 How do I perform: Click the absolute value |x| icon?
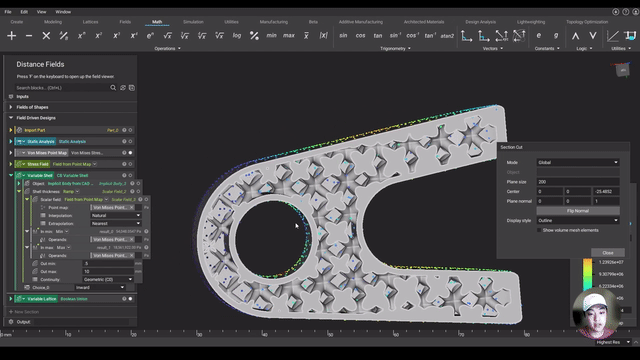323,36
